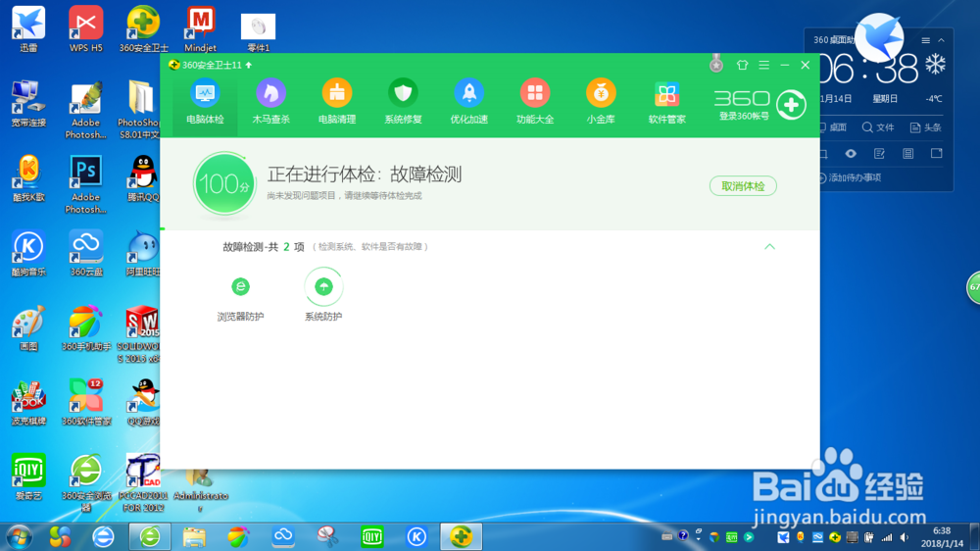Click the 系统防护 check item
The height and width of the screenshot is (551, 980).
(323, 295)
